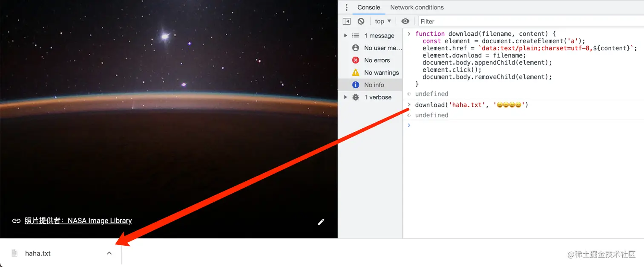Click the message list icon
This screenshot has height=267, width=644.
point(356,35)
